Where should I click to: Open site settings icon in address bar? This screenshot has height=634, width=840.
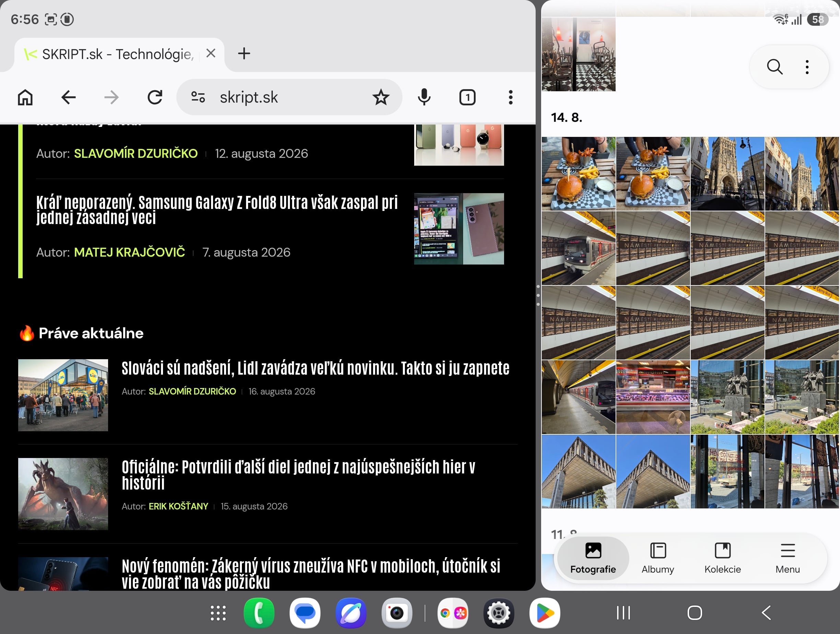[x=198, y=97]
